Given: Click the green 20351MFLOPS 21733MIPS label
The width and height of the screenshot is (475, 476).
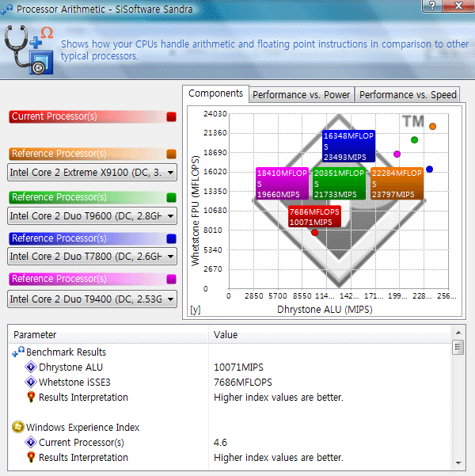Looking at the screenshot, I should pyautogui.click(x=339, y=184).
